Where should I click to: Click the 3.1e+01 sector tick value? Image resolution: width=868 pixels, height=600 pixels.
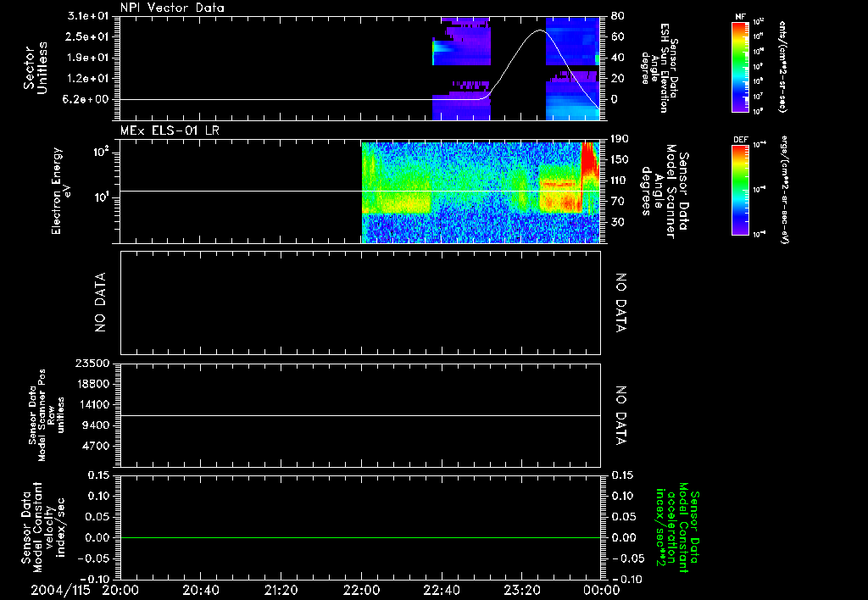tap(87, 16)
